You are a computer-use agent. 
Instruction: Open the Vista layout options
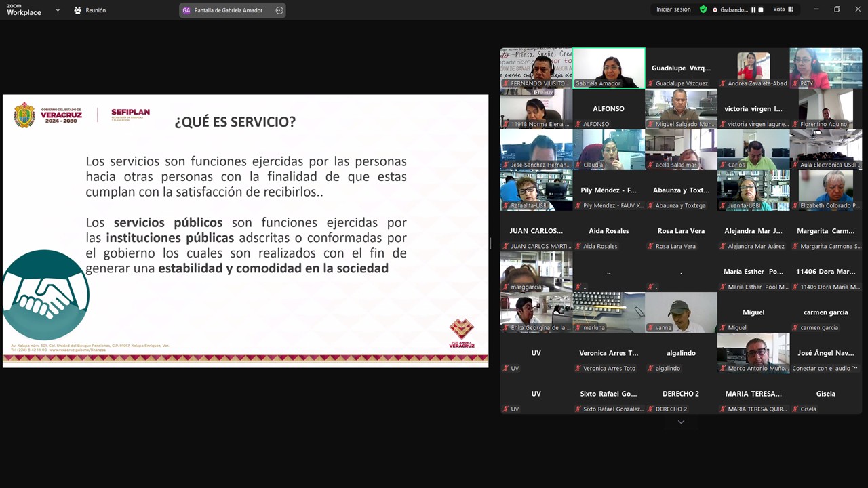pyautogui.click(x=783, y=9)
